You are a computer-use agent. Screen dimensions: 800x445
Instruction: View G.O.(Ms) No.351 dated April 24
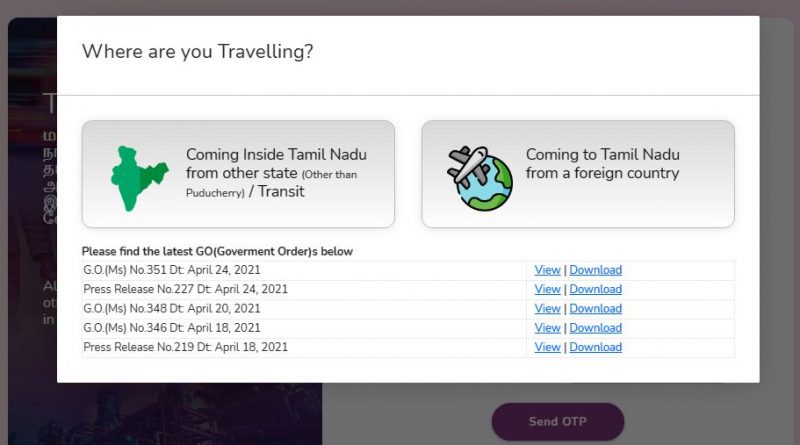pyautogui.click(x=547, y=270)
